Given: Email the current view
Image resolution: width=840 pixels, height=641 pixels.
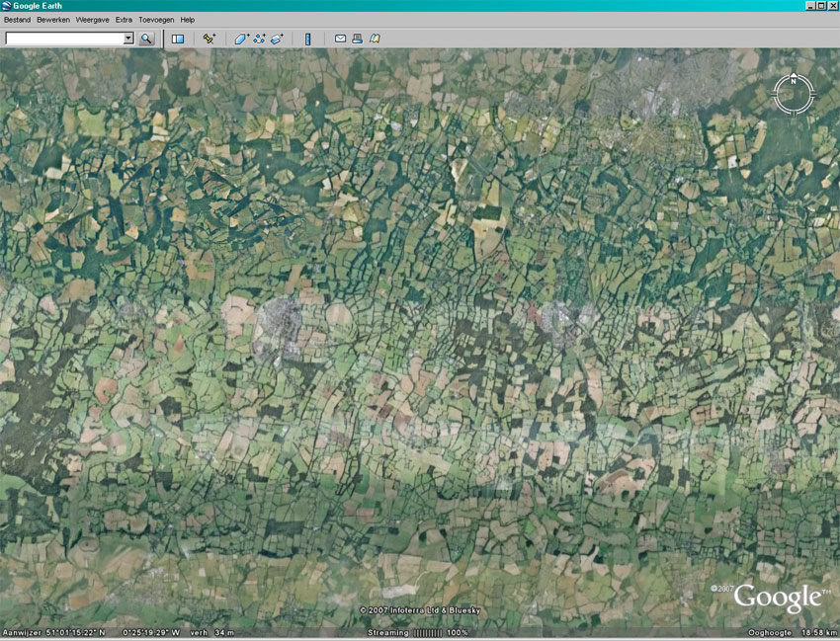Looking at the screenshot, I should pos(340,39).
